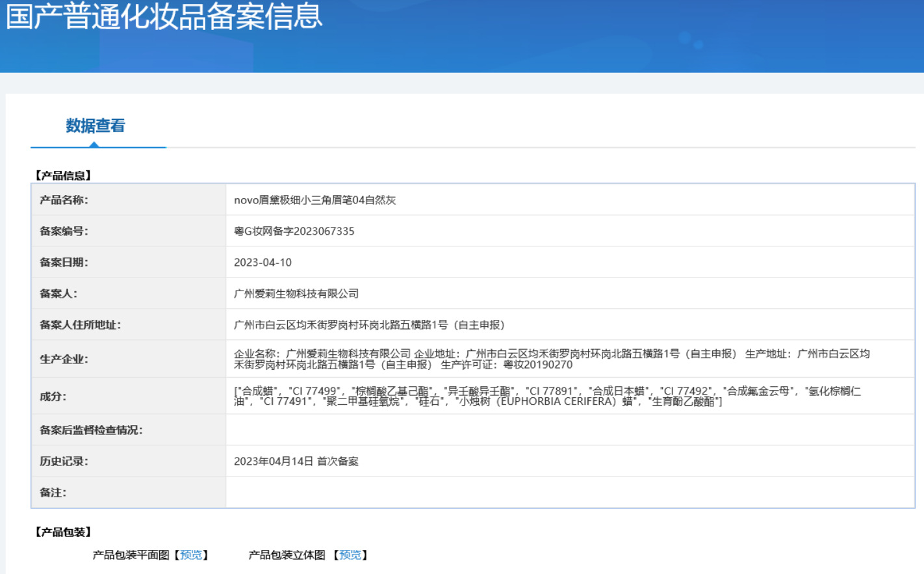Select the product name novo眉黛极细小三角眉笔04自然灰
The image size is (924, 574).
tap(315, 200)
